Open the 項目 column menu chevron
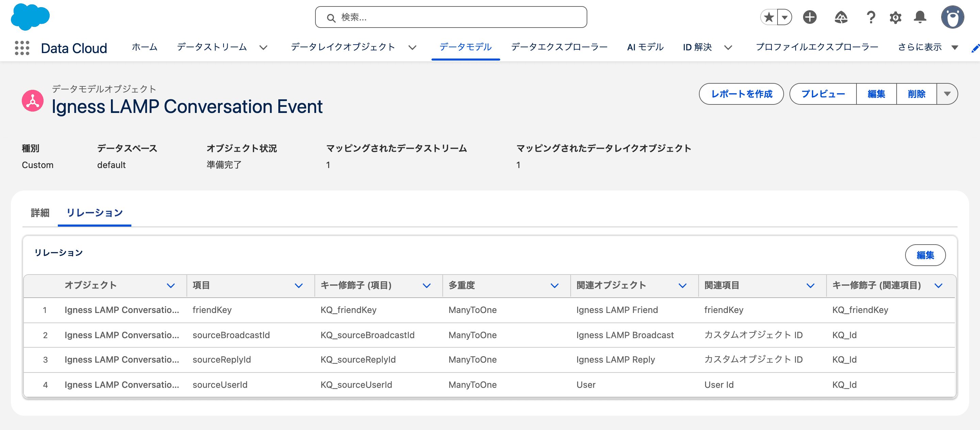The height and width of the screenshot is (430, 980). point(299,285)
